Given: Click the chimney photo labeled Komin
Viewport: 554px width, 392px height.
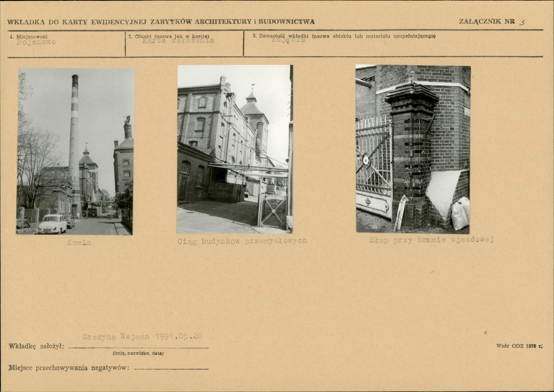Looking at the screenshot, I should tap(75, 151).
